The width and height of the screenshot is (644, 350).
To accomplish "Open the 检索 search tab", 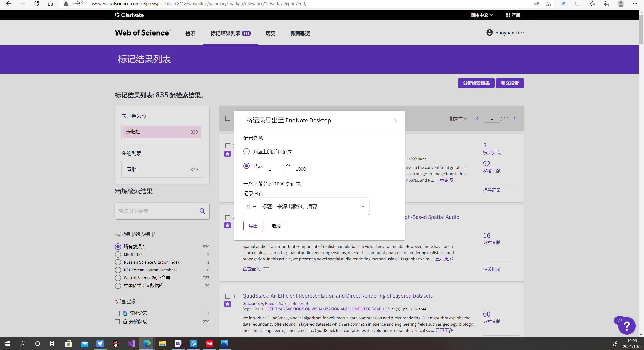I will (190, 33).
